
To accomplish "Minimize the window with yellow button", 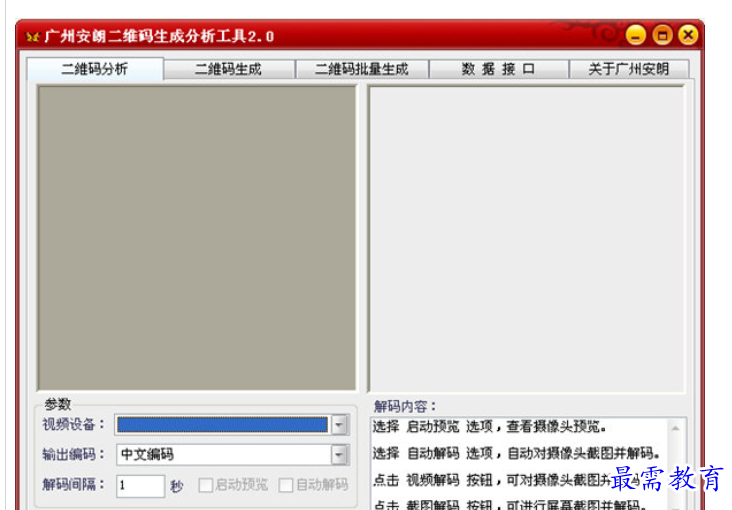I will 636,35.
